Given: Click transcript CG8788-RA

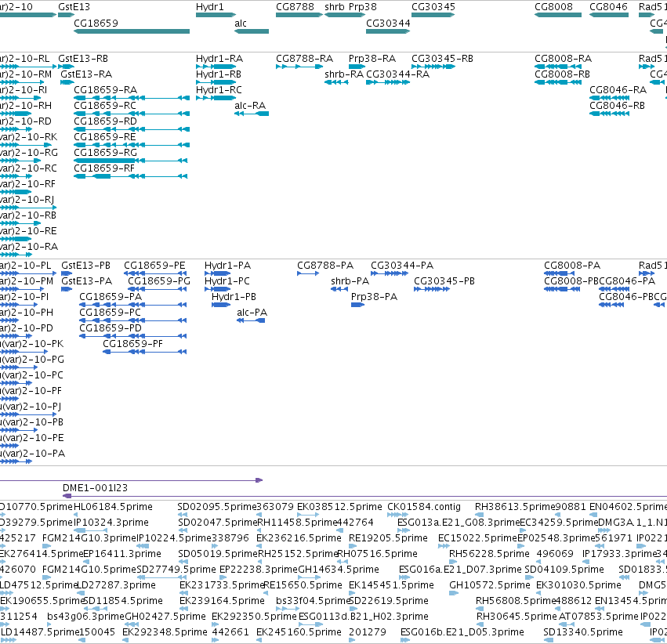Looking at the screenshot, I should coord(305,59).
